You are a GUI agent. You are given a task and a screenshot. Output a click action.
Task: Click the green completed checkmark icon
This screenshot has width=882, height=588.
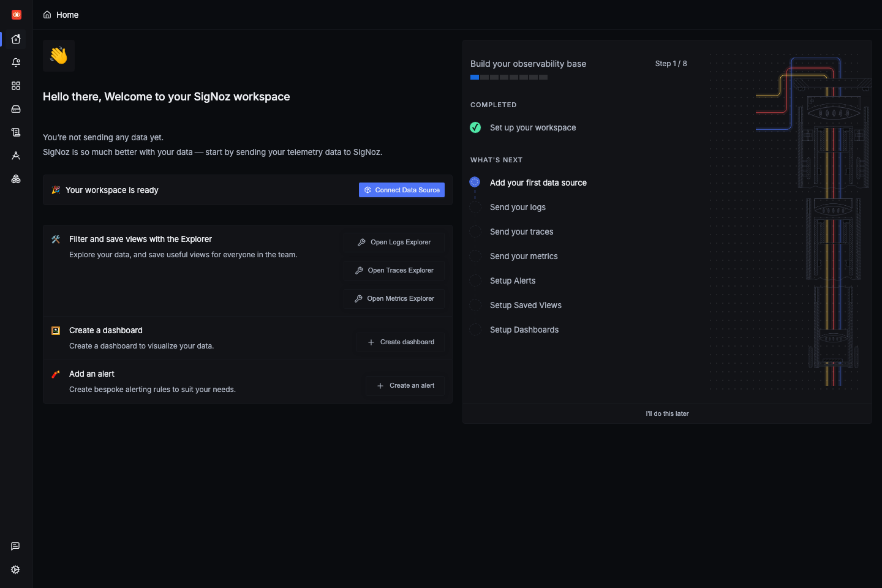475,127
